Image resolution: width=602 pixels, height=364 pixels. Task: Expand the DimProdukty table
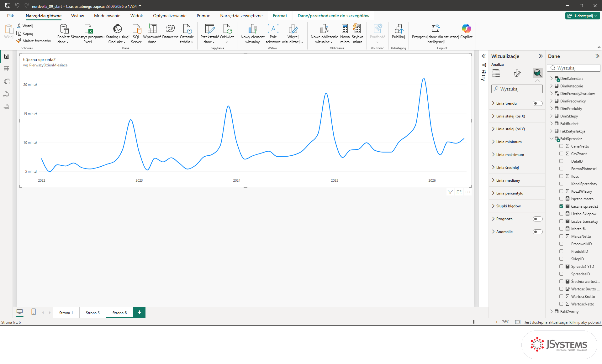pyautogui.click(x=552, y=108)
